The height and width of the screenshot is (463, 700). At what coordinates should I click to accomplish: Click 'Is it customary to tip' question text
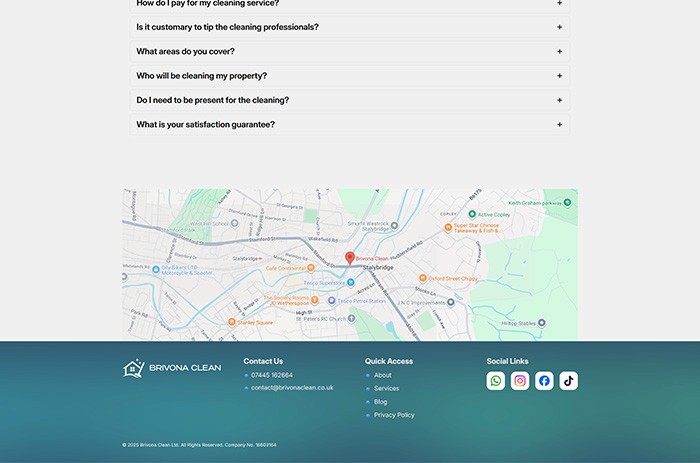coord(228,27)
